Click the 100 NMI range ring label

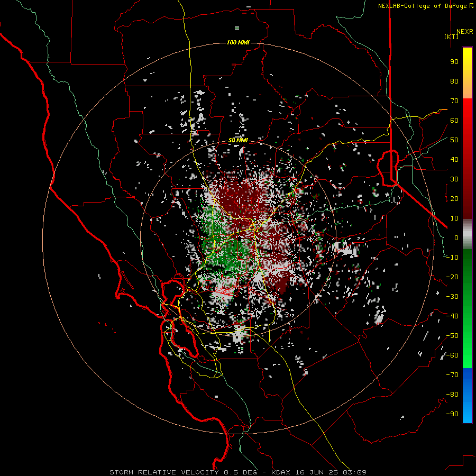238,42
